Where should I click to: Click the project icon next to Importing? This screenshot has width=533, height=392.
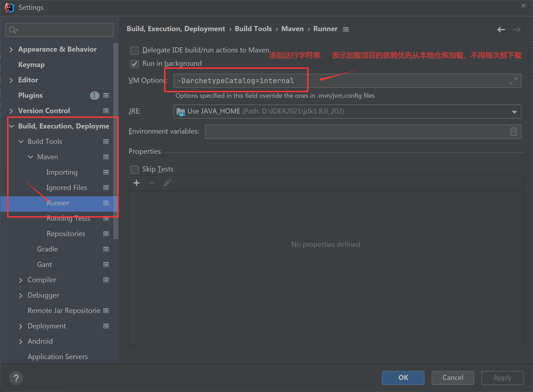click(106, 172)
